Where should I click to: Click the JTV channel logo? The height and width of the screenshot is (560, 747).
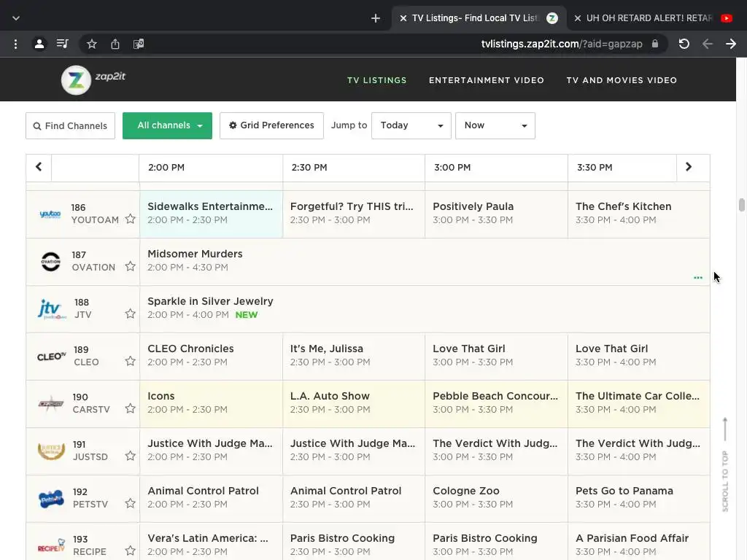[x=51, y=309]
